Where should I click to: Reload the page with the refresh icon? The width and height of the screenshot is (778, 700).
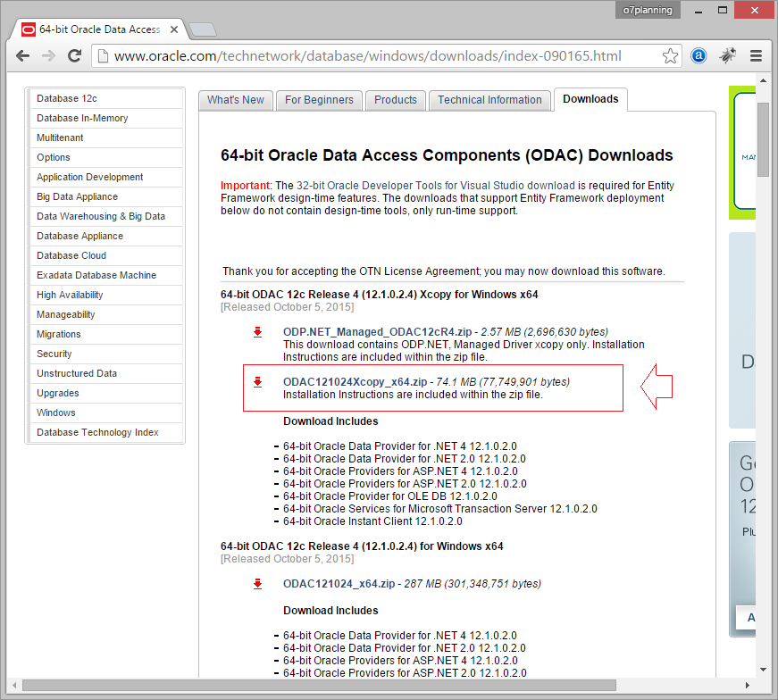[75, 56]
